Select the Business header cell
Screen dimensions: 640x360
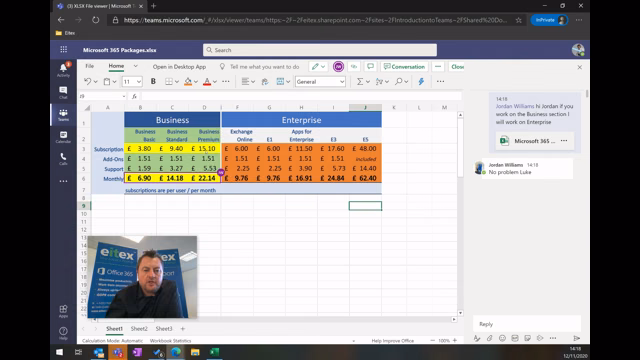click(x=172, y=120)
